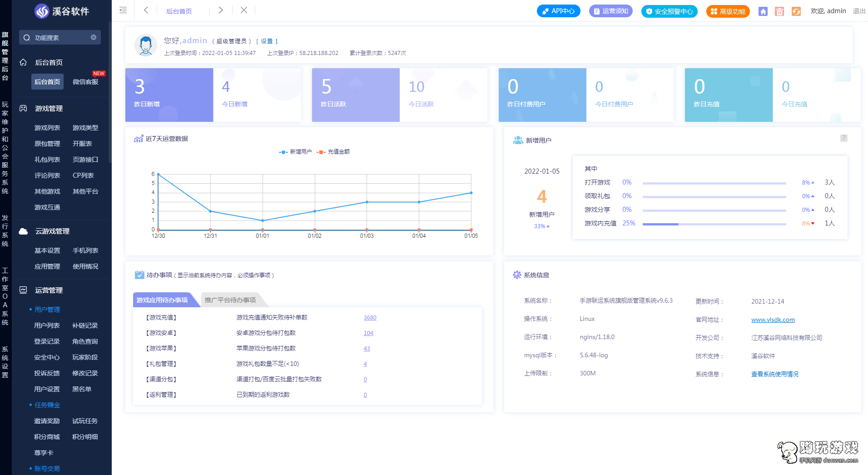The height and width of the screenshot is (475, 868).
Task: Click the 43 Apple pending package link
Action: [367, 349]
